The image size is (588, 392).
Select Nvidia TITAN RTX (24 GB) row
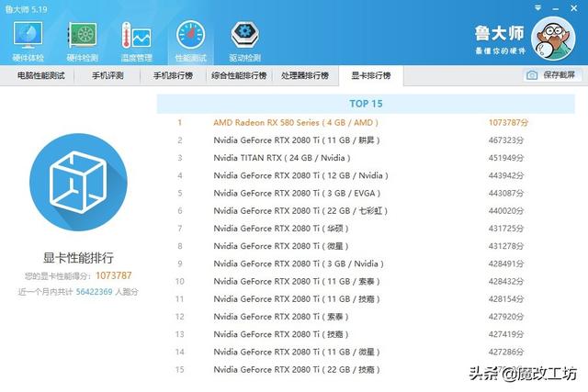366,158
